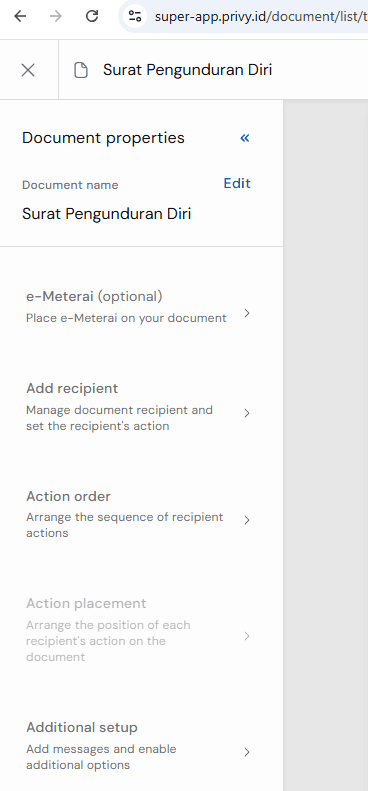The height and width of the screenshot is (791, 368).
Task: Click the document name value under Document name
Action: [107, 214]
